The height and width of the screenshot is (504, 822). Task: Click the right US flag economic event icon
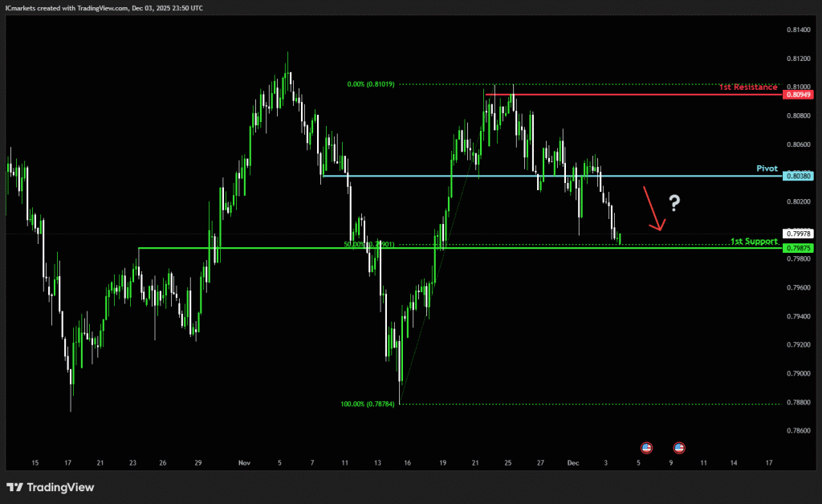pos(679,447)
